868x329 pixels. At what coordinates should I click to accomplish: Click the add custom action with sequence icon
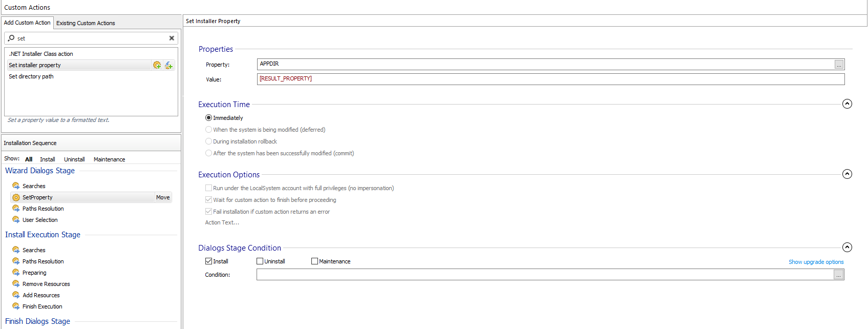coord(157,65)
